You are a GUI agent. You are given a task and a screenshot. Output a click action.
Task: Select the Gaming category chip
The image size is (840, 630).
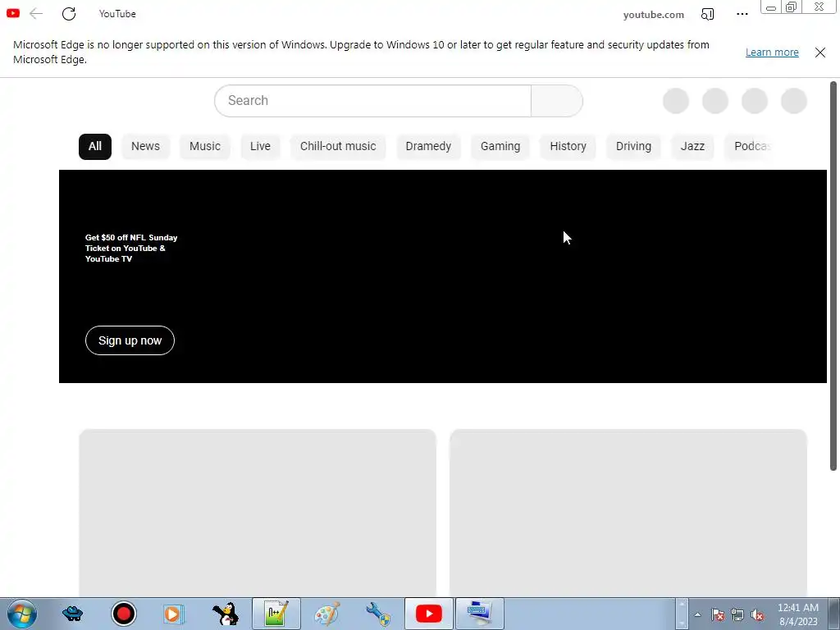[x=500, y=146]
